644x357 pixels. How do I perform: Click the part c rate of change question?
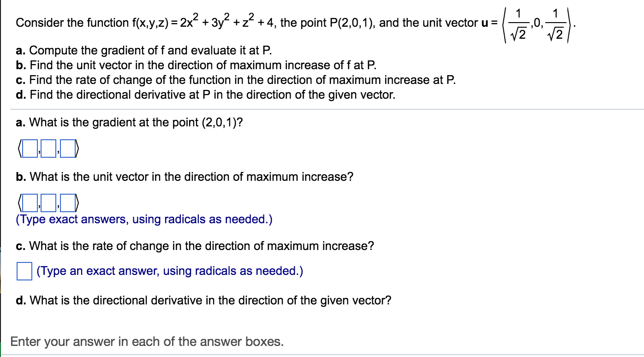click(196, 246)
